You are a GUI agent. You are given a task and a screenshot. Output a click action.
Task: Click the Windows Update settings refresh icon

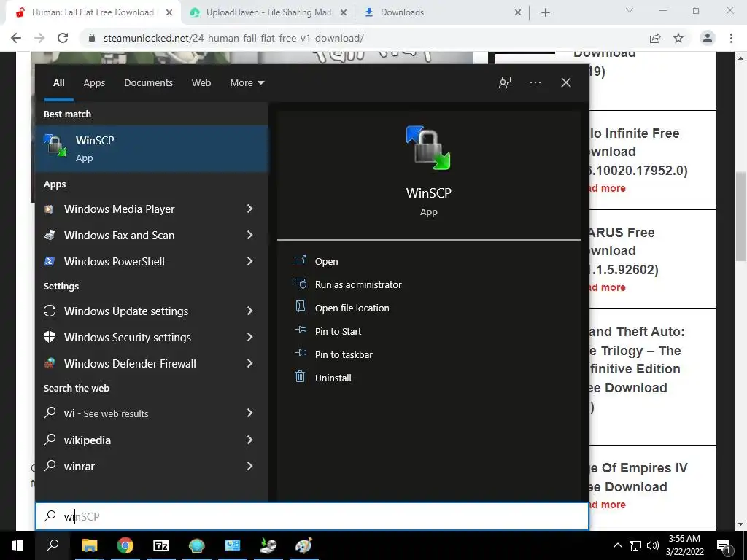pyautogui.click(x=50, y=311)
